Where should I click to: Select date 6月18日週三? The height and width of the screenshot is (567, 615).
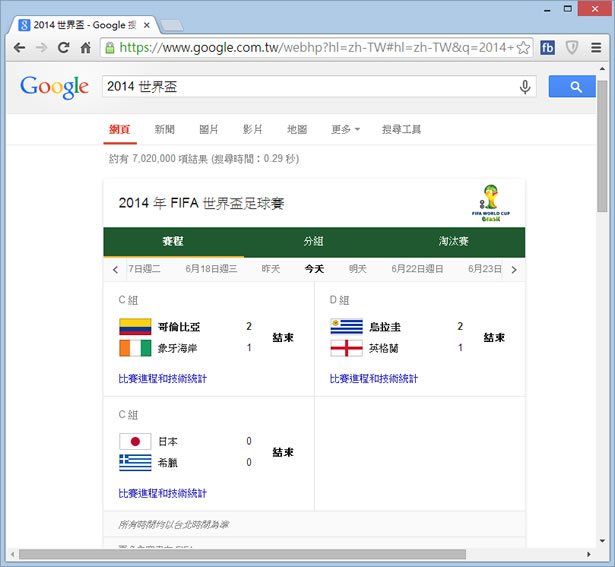(x=211, y=269)
